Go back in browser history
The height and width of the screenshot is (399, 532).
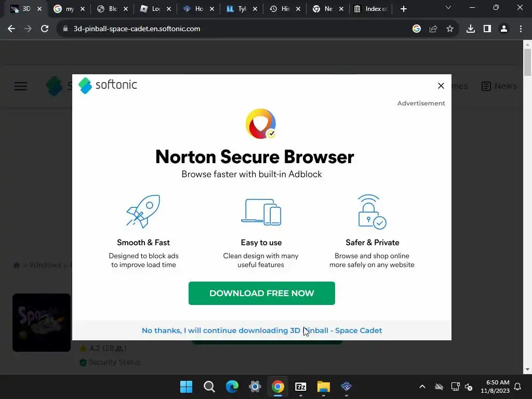click(x=11, y=29)
